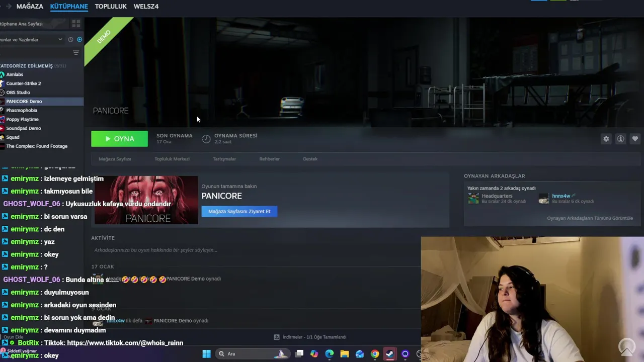
Task: Expand the games and software dropdown
Action: (32, 40)
